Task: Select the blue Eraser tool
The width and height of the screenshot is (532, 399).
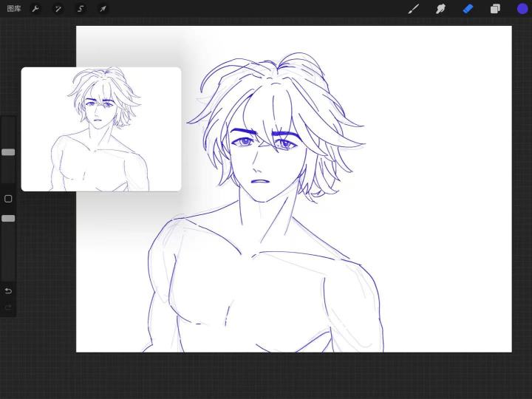Action: click(468, 8)
